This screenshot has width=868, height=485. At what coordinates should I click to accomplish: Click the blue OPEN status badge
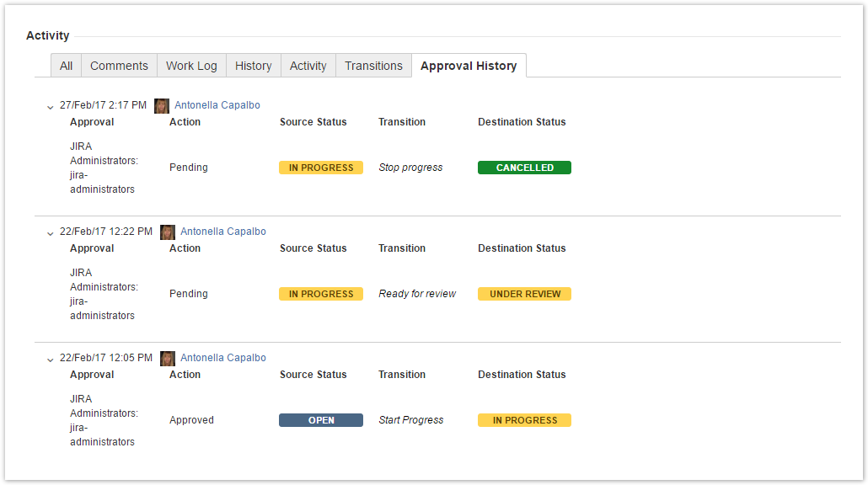[321, 420]
